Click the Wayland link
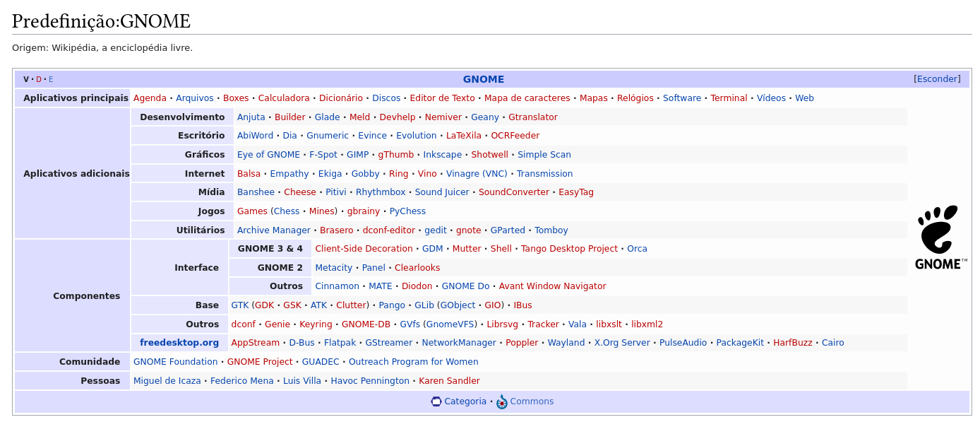This screenshot has width=980, height=422. pos(566,343)
